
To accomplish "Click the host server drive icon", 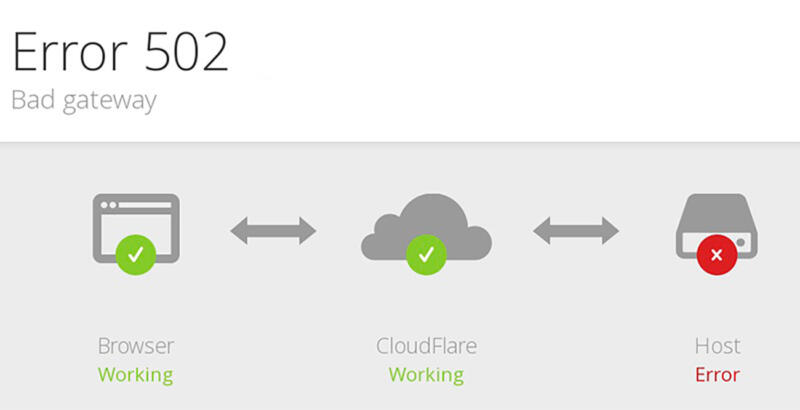I will 716,226.
